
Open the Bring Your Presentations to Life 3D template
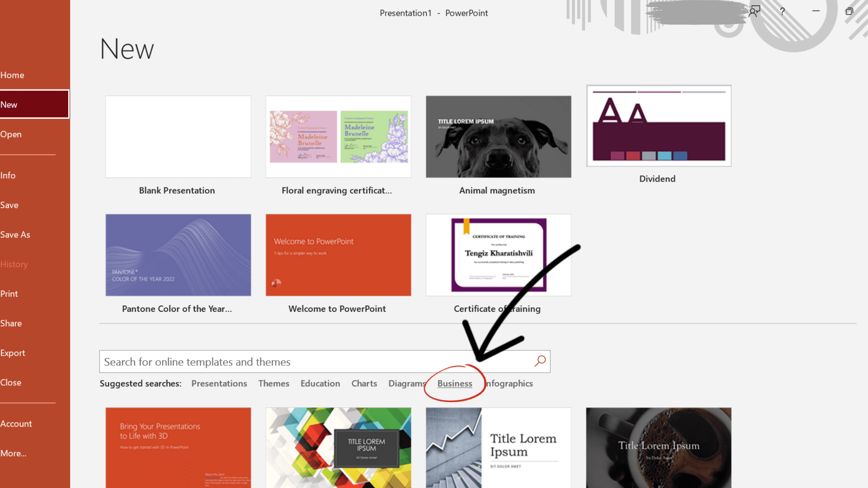(x=178, y=447)
